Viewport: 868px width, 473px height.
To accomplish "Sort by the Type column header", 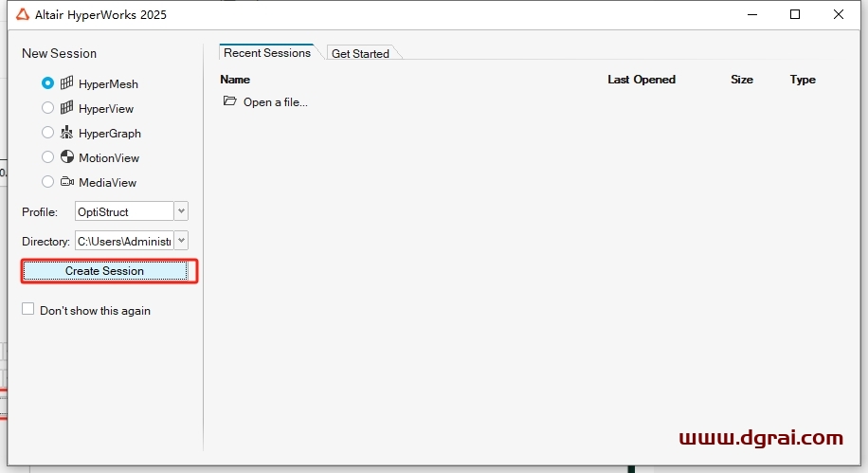I will point(803,80).
